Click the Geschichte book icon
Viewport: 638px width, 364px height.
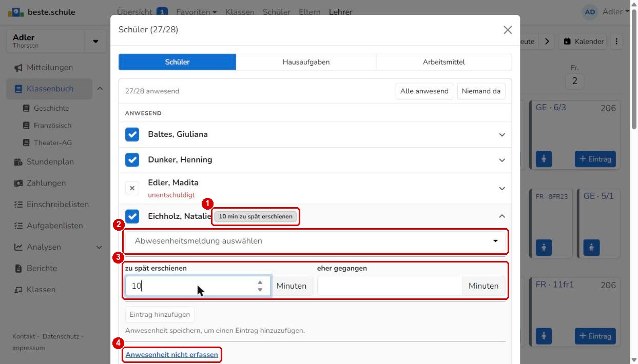click(26, 109)
